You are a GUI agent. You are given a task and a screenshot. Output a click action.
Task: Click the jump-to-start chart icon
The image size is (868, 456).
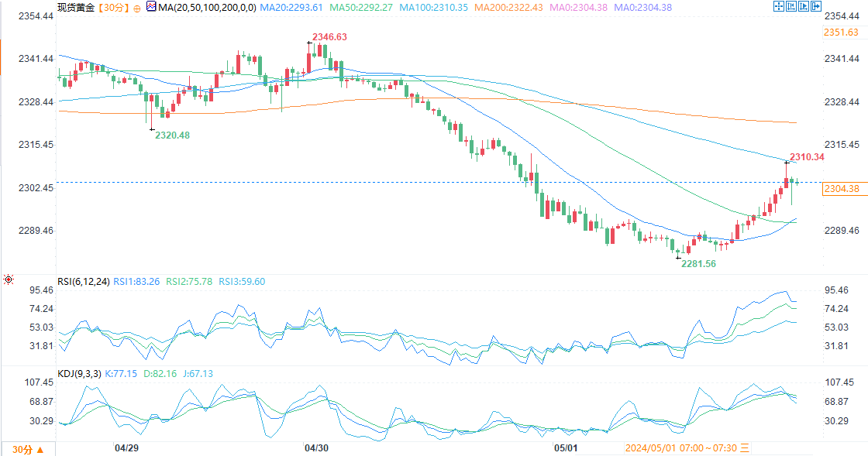pos(791,6)
